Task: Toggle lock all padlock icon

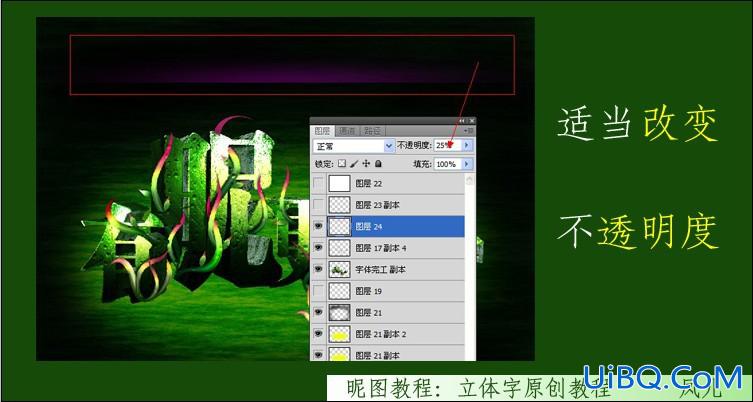Action: 378,164
